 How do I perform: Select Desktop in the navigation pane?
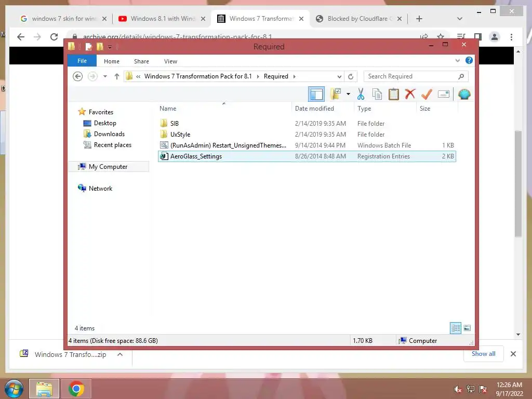[x=105, y=123]
